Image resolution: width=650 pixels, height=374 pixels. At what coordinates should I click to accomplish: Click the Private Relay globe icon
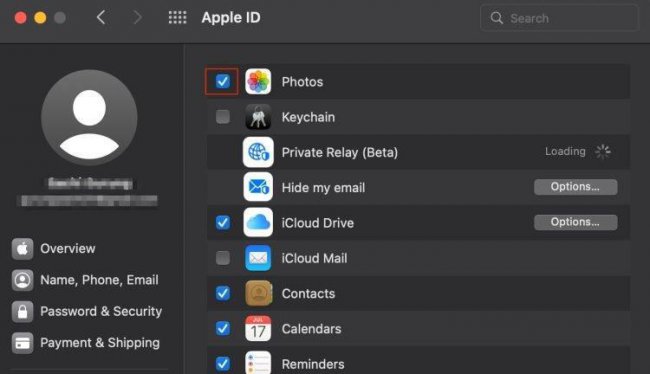tap(258, 152)
